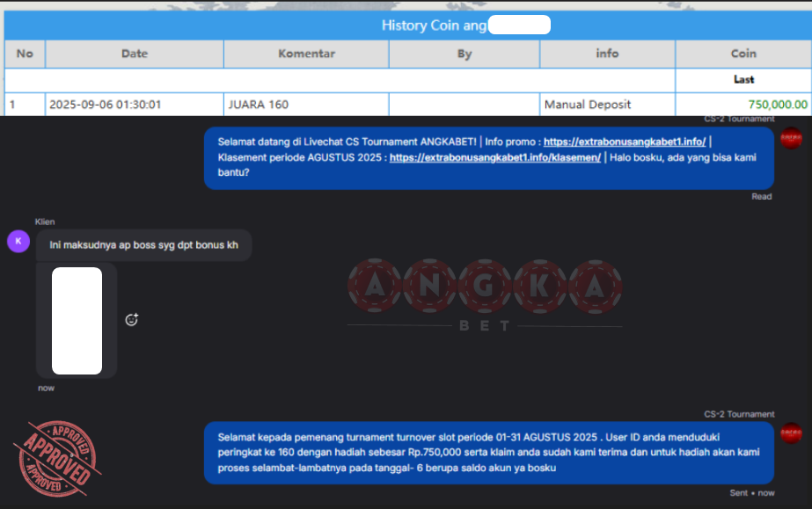Select row number 1 in the table
This screenshot has height=509, width=812.
coord(25,105)
